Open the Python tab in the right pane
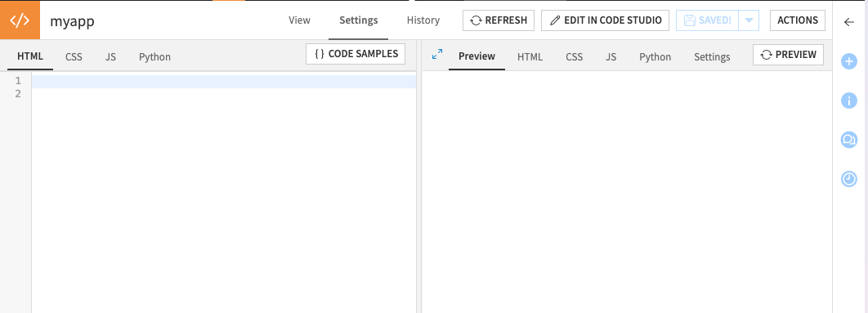The height and width of the screenshot is (313, 868). pos(655,56)
